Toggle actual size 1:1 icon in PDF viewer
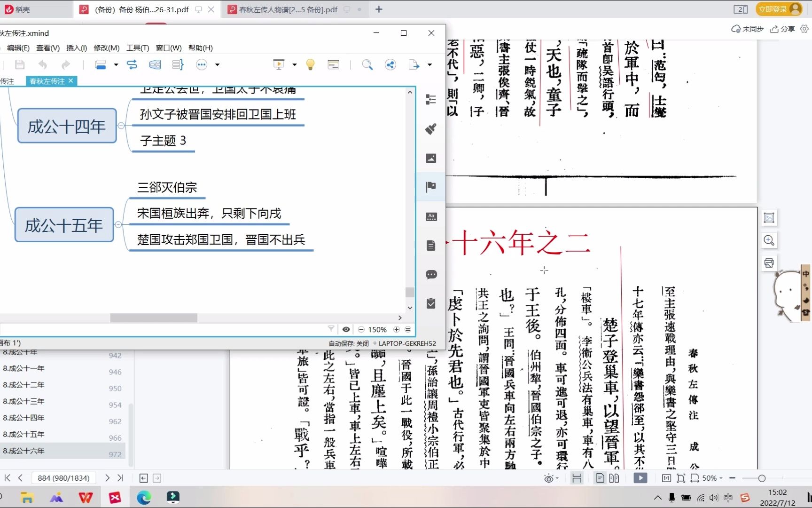The image size is (812, 508). [x=666, y=478]
